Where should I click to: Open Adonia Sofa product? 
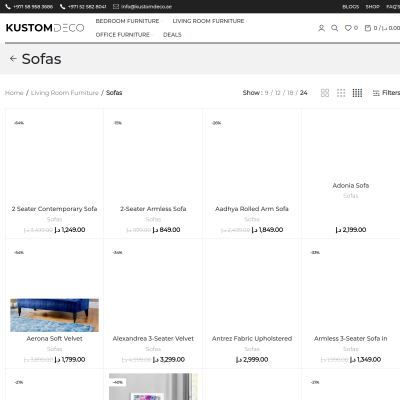(351, 185)
